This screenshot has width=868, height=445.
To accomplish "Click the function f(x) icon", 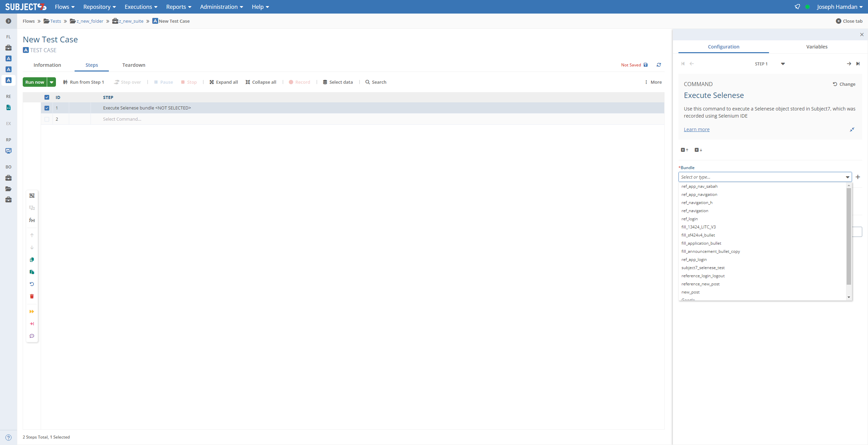I will [32, 220].
